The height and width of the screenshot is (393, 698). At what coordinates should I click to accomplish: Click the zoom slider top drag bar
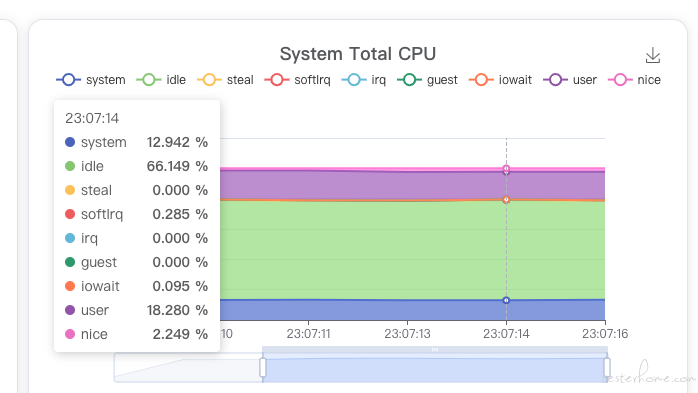[x=435, y=350]
